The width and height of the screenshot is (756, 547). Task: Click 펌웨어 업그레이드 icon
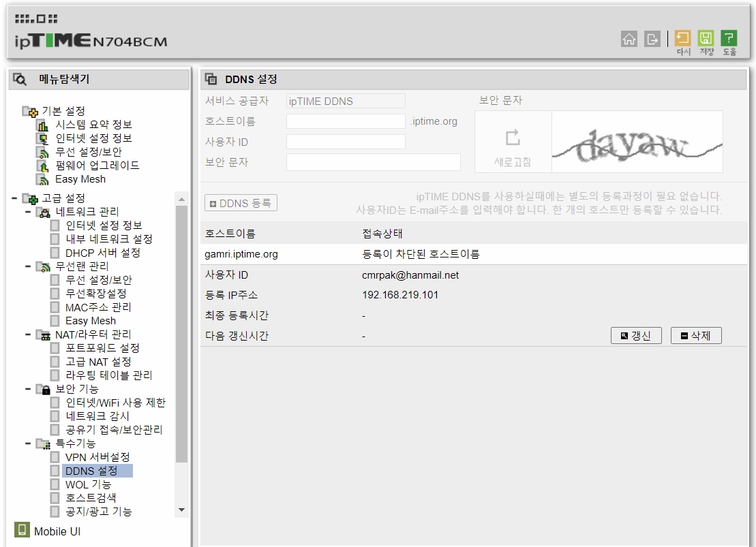click(43, 166)
